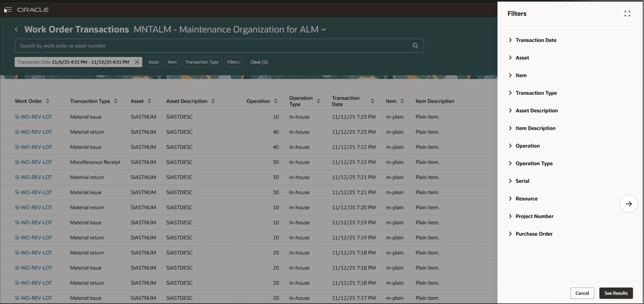Click the See Results button
644x304 pixels.
pyautogui.click(x=616, y=293)
